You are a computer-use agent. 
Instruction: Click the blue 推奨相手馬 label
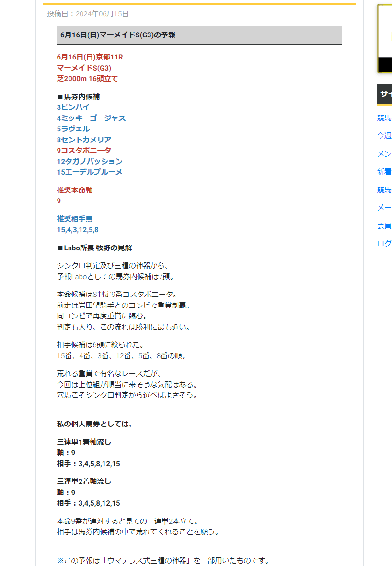[75, 219]
